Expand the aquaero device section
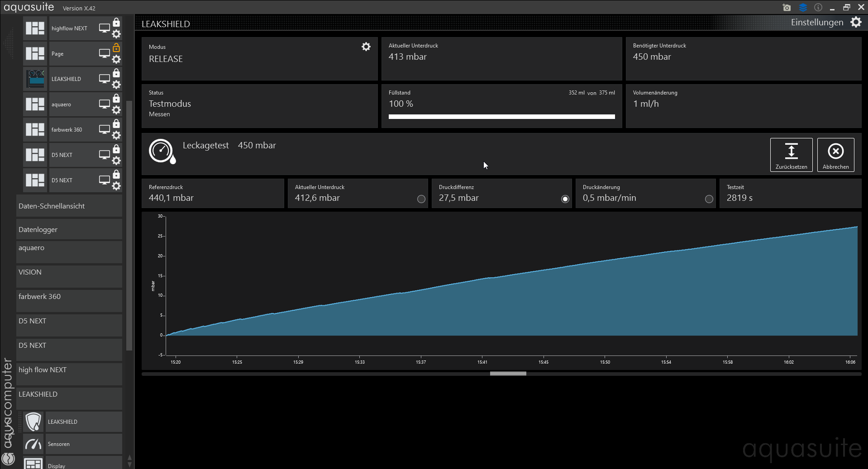The width and height of the screenshot is (868, 469). point(69,252)
